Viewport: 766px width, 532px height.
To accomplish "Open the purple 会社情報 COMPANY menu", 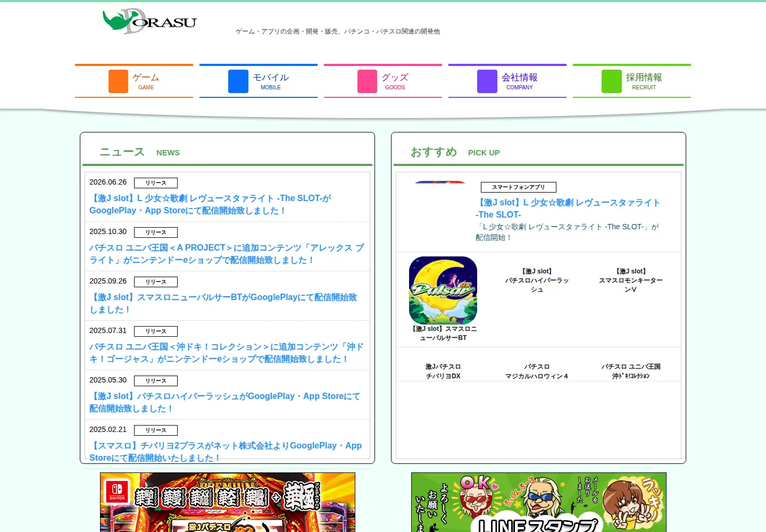I will click(x=507, y=81).
